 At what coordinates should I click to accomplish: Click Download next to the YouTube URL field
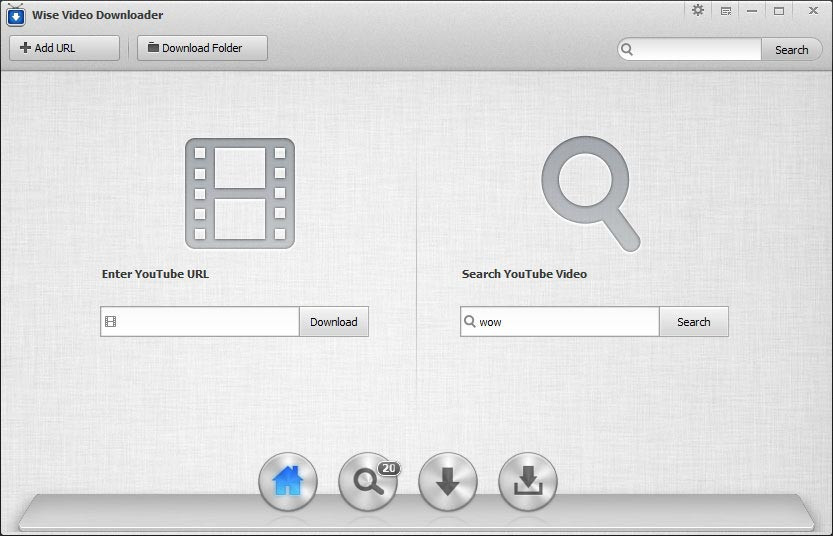click(334, 321)
